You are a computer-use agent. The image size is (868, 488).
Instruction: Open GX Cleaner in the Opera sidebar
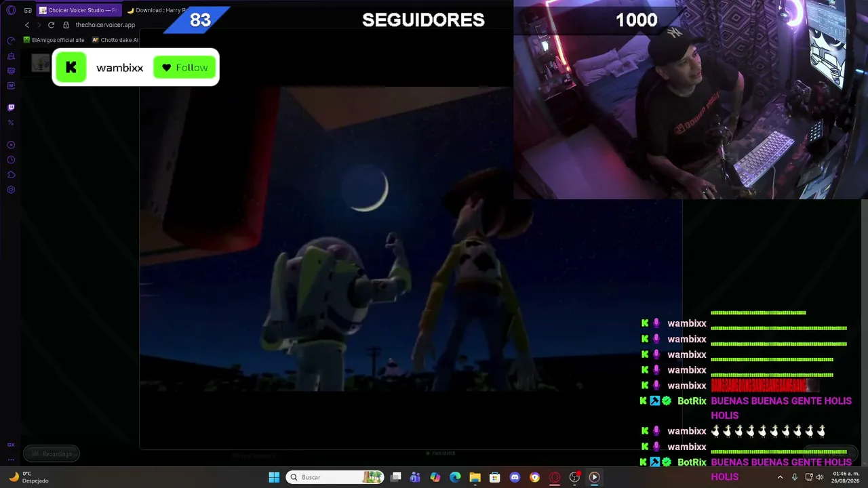click(11, 56)
